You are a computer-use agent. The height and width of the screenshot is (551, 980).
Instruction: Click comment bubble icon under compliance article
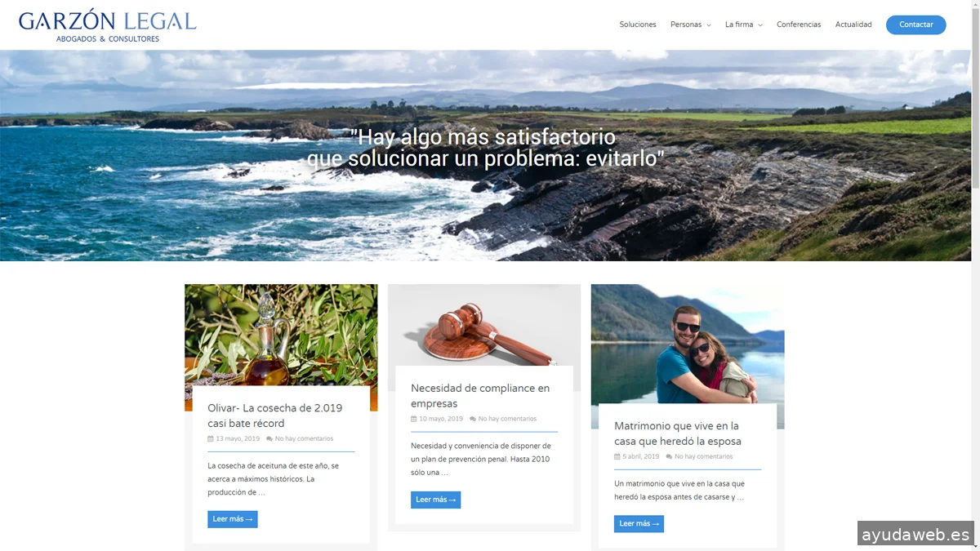pyautogui.click(x=473, y=419)
